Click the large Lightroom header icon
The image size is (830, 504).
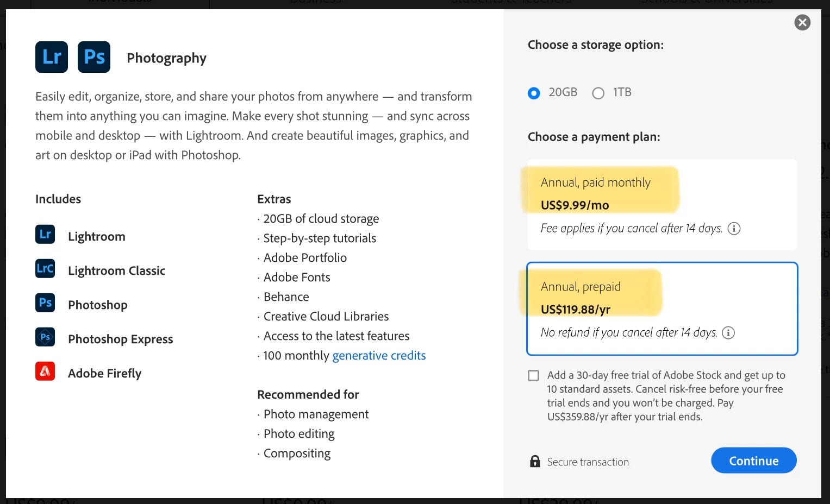(52, 57)
